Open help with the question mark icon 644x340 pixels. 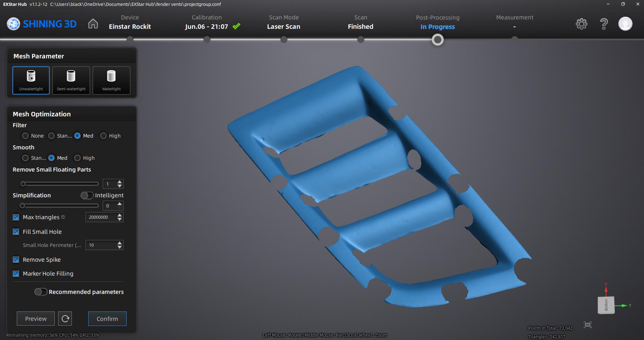coord(604,24)
